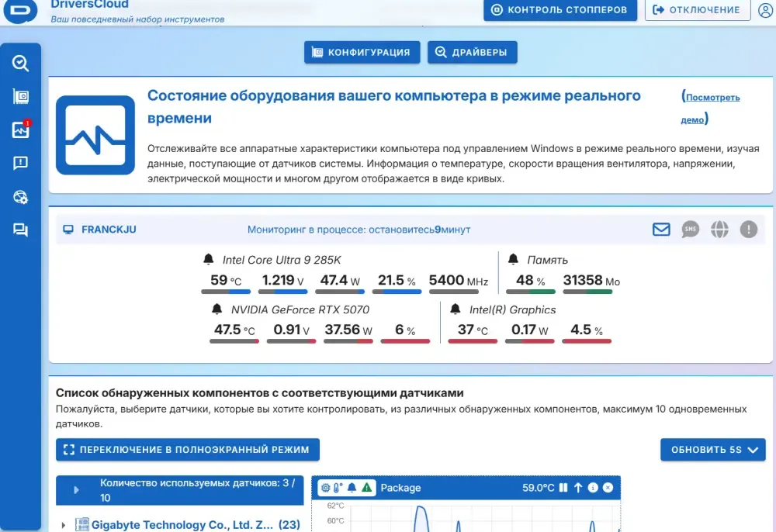Click the Intel Graphics 4.5 % value
This screenshot has width=776, height=532.
point(587,330)
